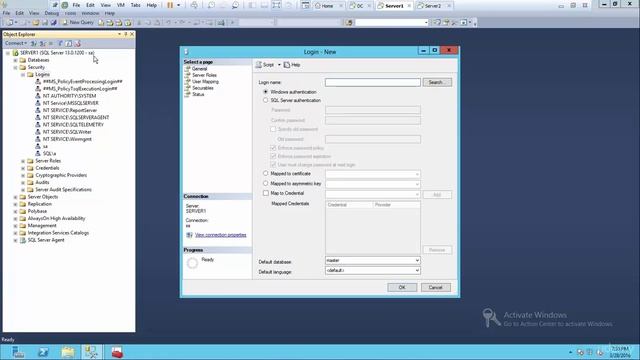Click the SQL Server Agent icon in the tree
Image resolution: width=640 pixels, height=360 pixels.
pyautogui.click(x=23, y=240)
